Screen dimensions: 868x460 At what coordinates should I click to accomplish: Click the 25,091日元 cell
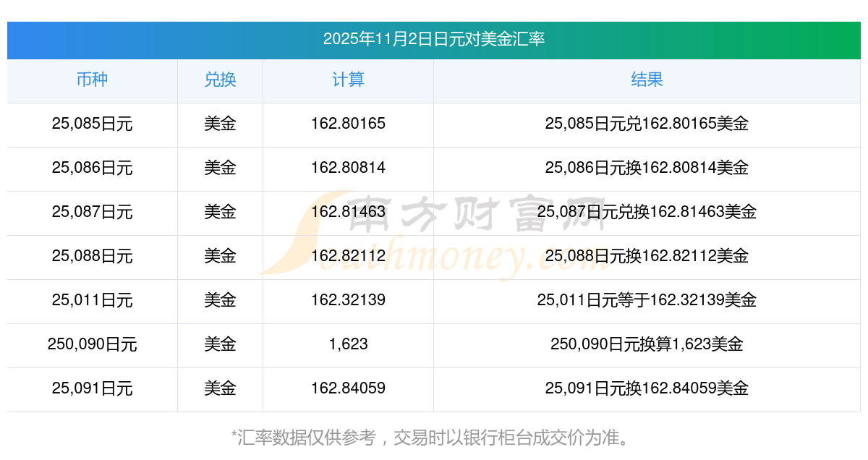tap(92, 388)
